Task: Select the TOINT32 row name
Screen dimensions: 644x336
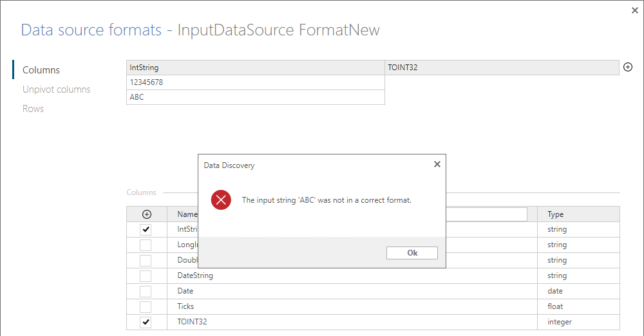Action: 192,322
